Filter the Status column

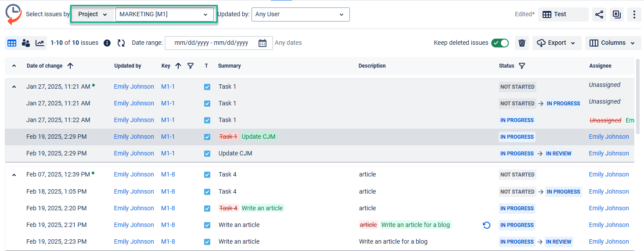click(522, 66)
